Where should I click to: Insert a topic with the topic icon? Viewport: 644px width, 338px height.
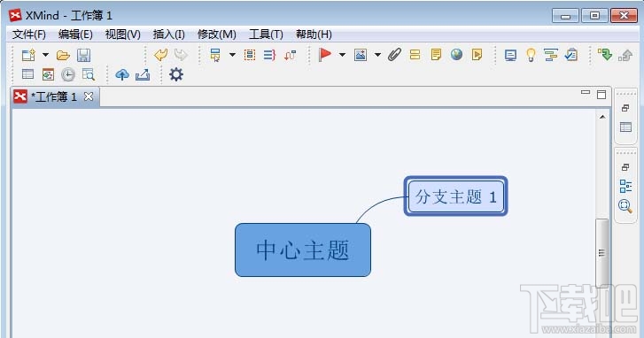[x=215, y=55]
